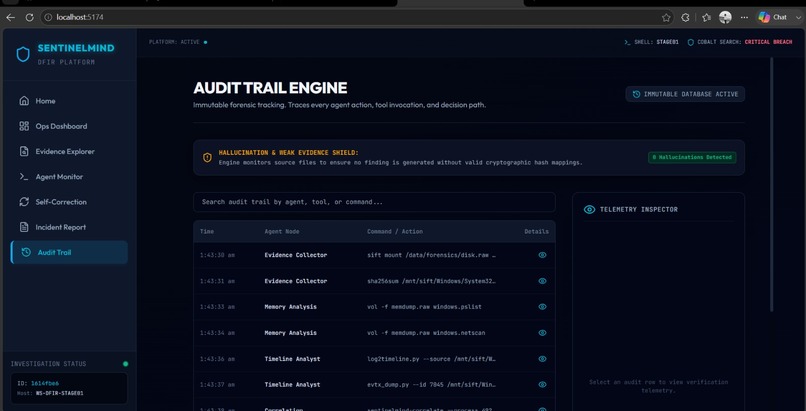Click the Home house icon
806x411 pixels.
click(x=24, y=101)
